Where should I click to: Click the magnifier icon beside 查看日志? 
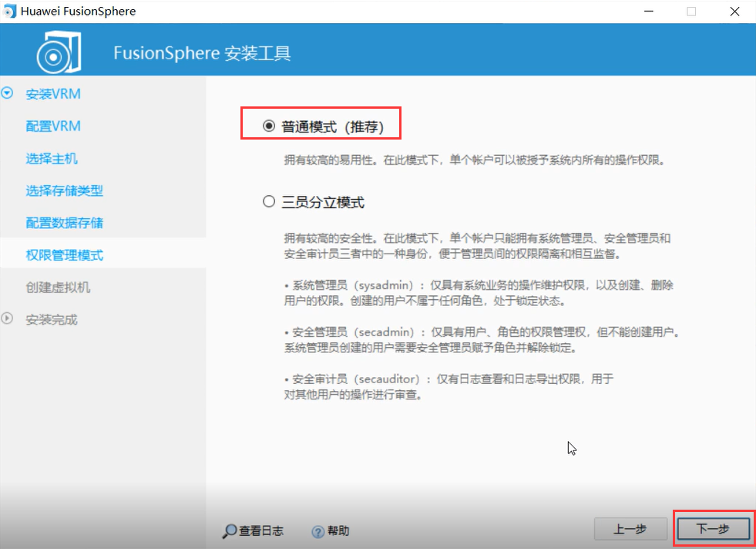(x=230, y=531)
